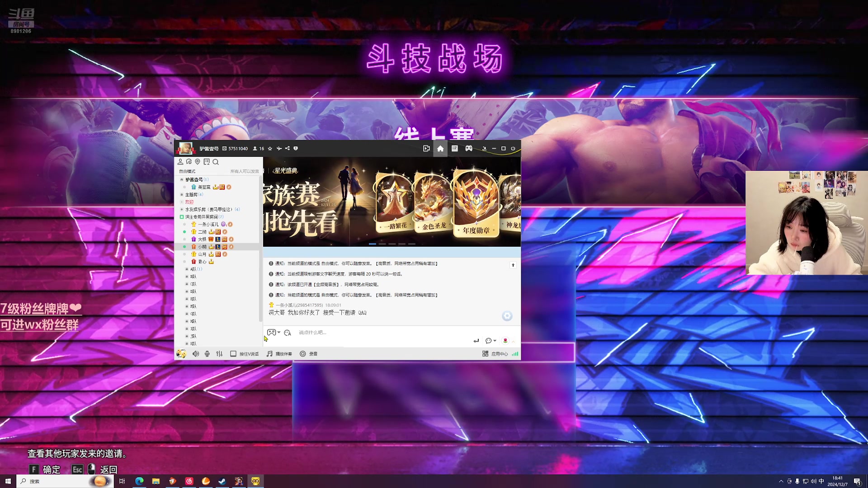The height and width of the screenshot is (488, 868).
Task: Collapse the 驴酱壹号 root channel
Action: coord(182,180)
